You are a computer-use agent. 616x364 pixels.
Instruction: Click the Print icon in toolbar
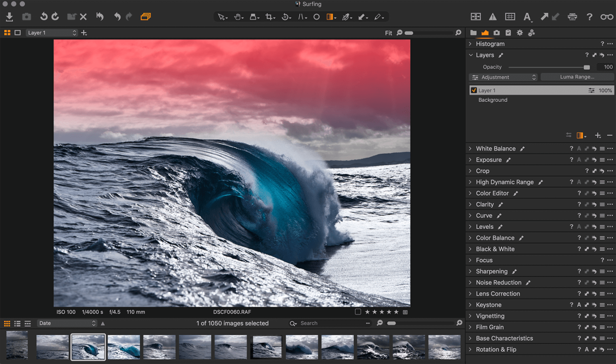click(x=572, y=17)
